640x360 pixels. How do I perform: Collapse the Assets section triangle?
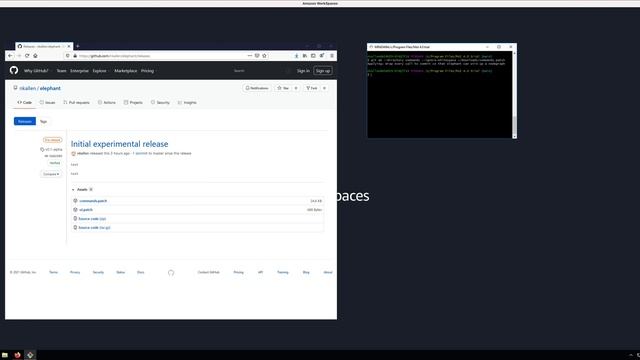(73, 189)
